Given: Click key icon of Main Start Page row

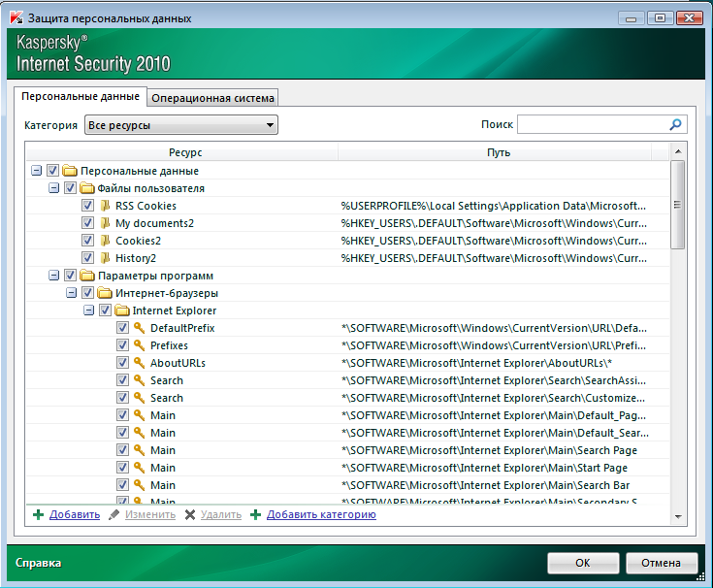Looking at the screenshot, I should coord(140,468).
